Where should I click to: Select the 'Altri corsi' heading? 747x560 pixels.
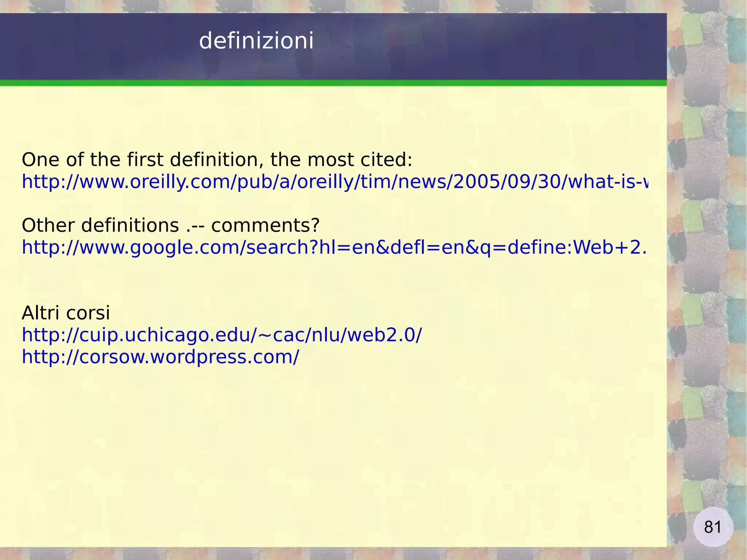pos(66,313)
